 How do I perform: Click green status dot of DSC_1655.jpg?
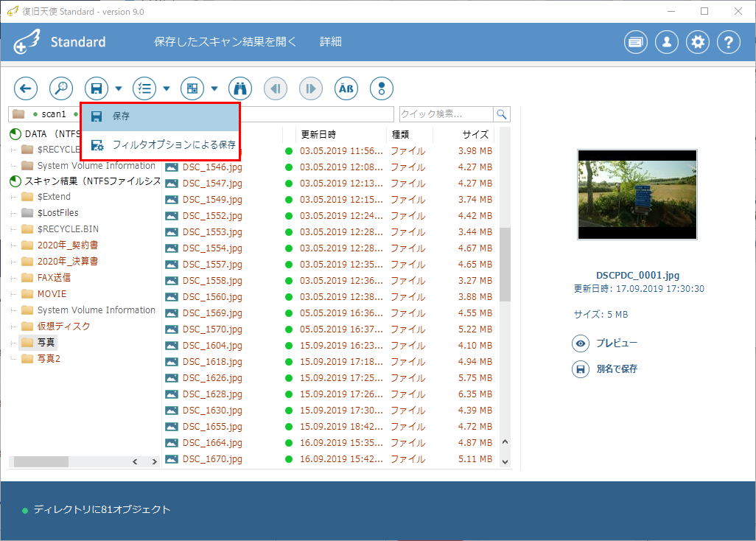pos(289,427)
